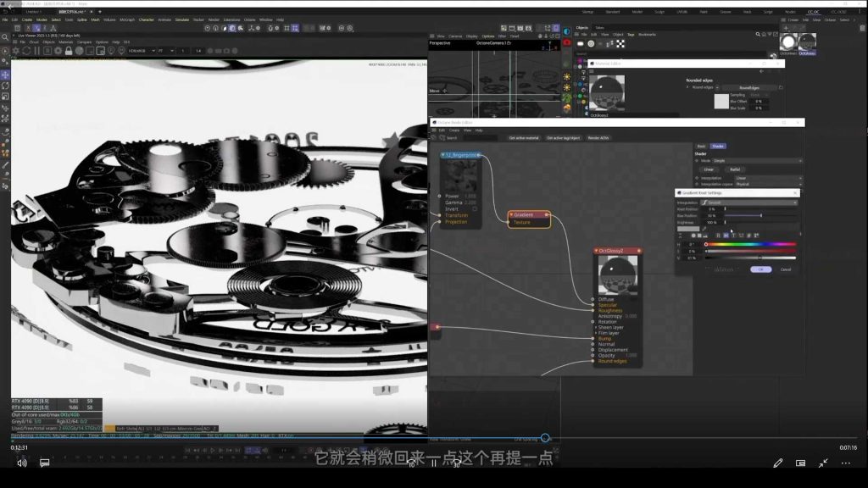This screenshot has height=488, width=868.
Task: Click the Get active material button
Action: [524, 137]
